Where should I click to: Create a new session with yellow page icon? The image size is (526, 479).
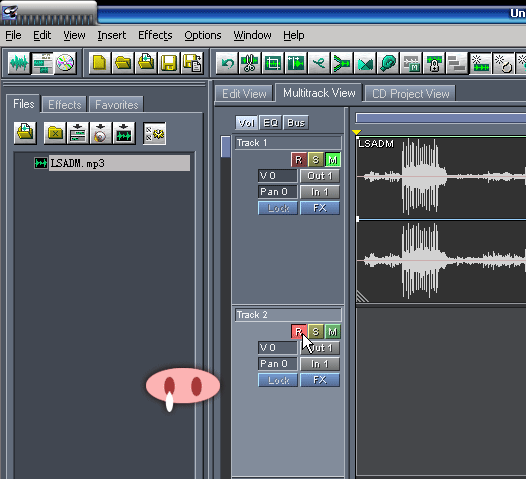pos(100,63)
